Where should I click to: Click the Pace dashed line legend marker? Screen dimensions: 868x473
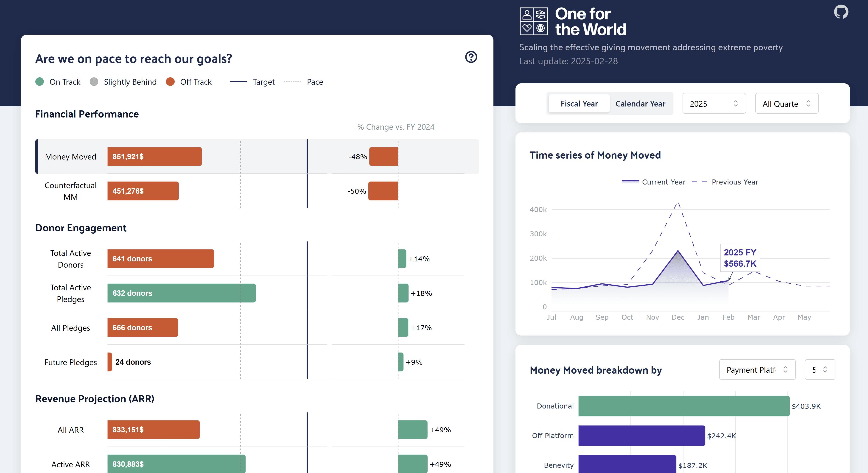click(x=292, y=81)
